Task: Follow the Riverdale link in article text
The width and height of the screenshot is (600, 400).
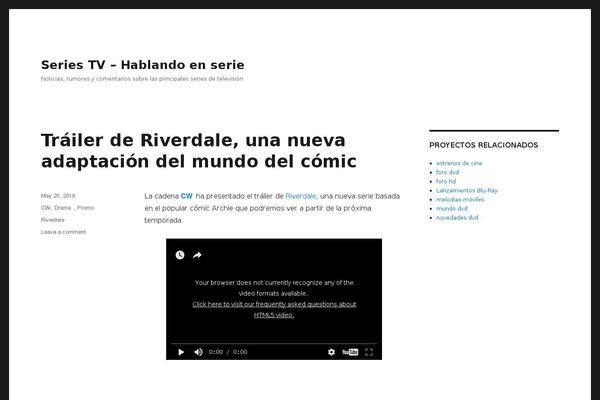Action: tap(301, 196)
